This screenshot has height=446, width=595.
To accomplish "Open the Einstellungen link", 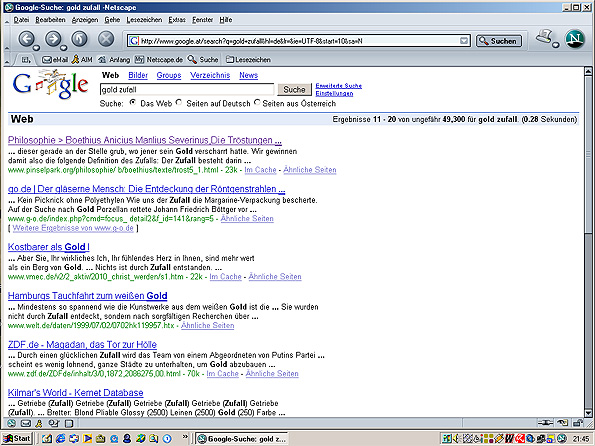I will click(334, 93).
